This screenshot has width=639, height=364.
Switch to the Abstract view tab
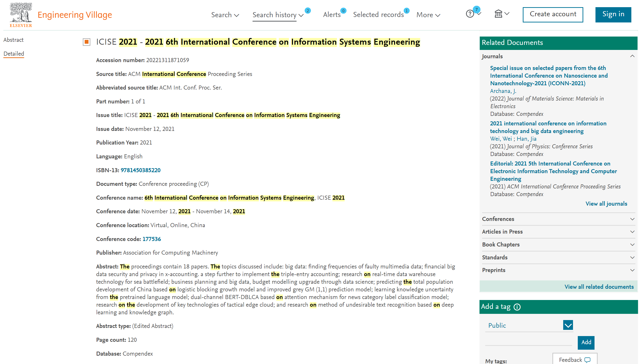point(14,40)
